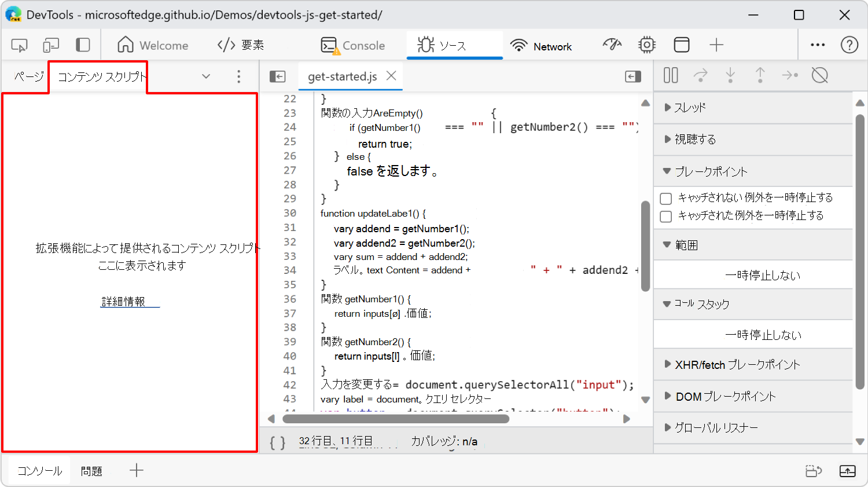Collapse the ブレークポイント section

(753, 171)
